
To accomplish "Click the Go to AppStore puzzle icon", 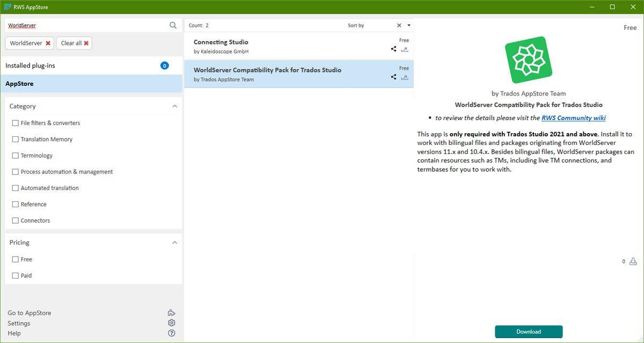I will 172,313.
